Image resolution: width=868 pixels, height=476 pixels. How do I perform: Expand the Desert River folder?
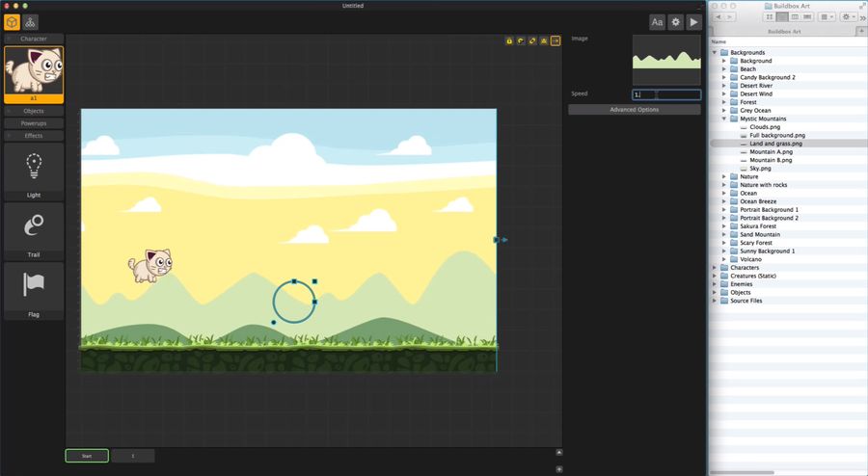[x=723, y=86]
